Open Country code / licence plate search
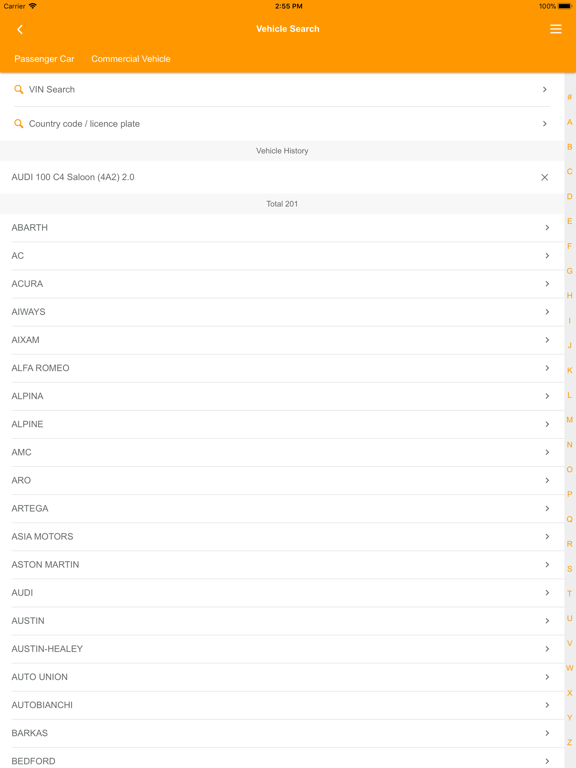The image size is (576, 768). (282, 124)
